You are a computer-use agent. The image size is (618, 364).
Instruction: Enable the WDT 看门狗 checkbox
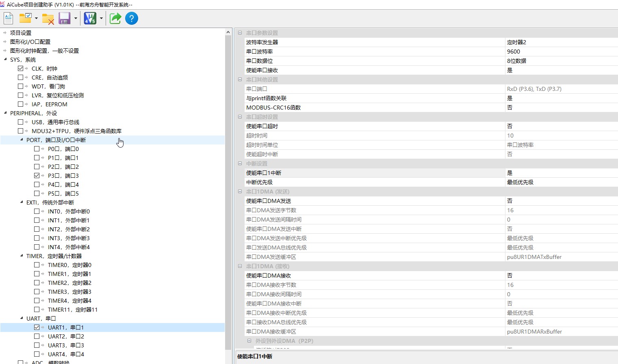pos(21,86)
